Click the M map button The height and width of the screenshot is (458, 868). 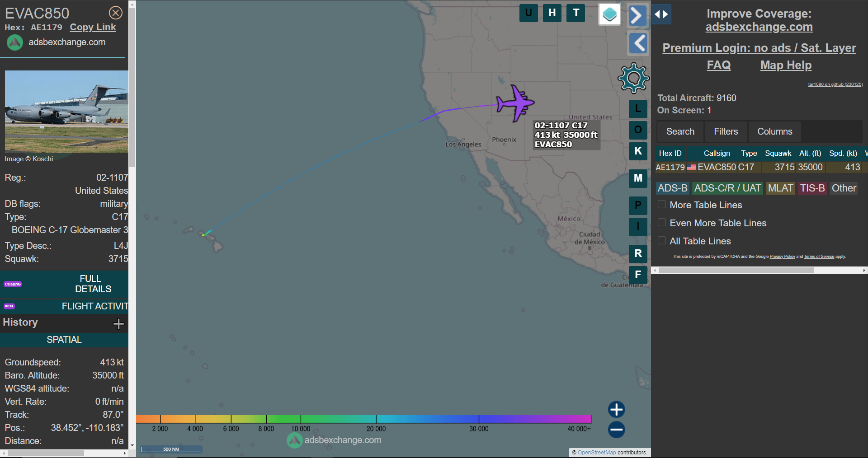[638, 178]
